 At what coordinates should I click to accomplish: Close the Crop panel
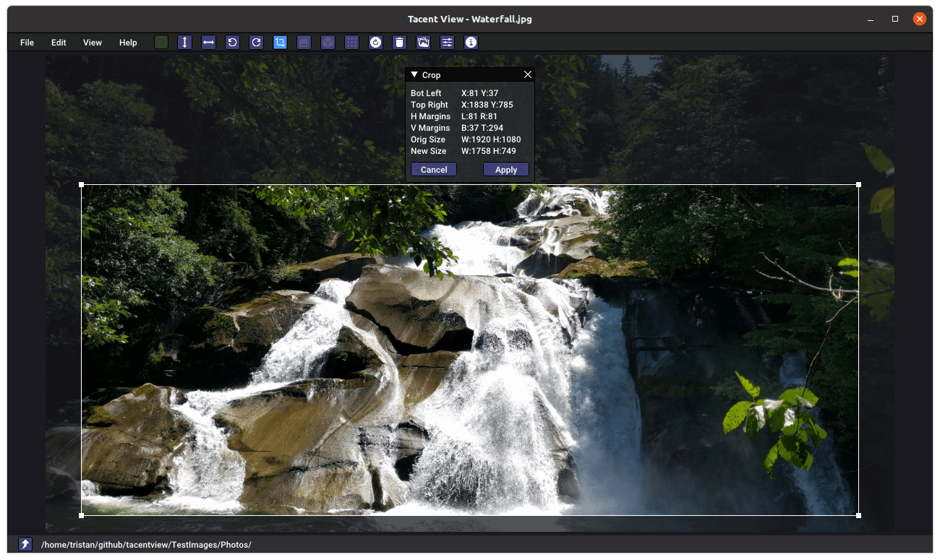[528, 74]
